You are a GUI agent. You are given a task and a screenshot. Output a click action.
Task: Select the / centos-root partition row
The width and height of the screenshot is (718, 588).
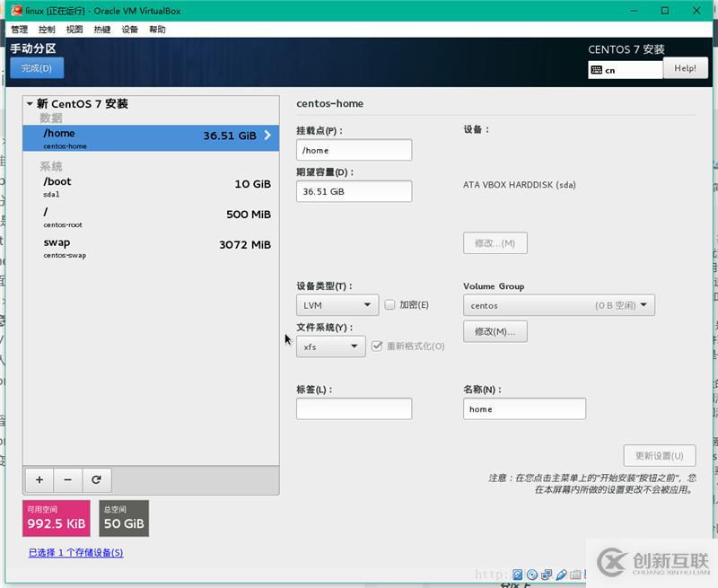point(151,217)
